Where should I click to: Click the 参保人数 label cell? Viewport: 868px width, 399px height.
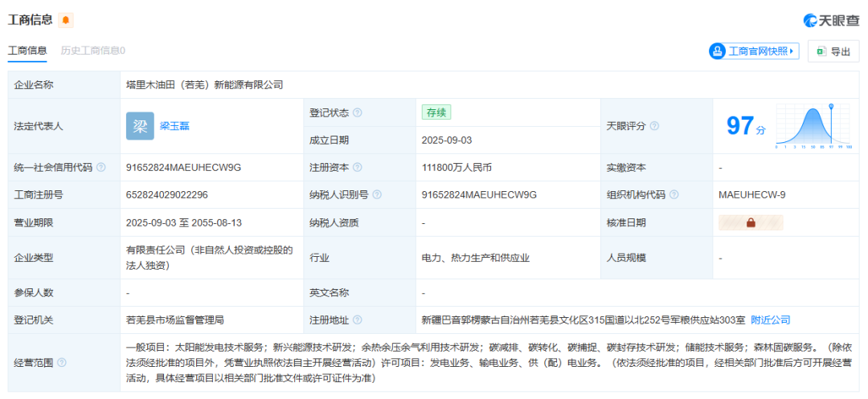[64, 293]
